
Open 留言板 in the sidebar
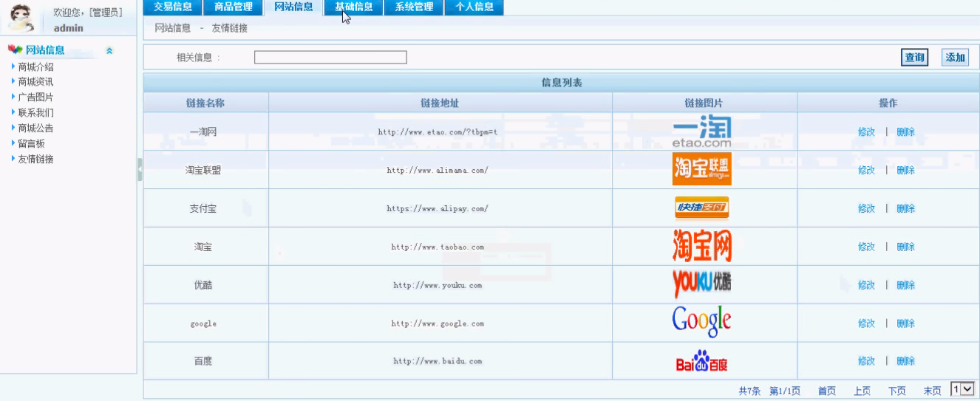31,143
